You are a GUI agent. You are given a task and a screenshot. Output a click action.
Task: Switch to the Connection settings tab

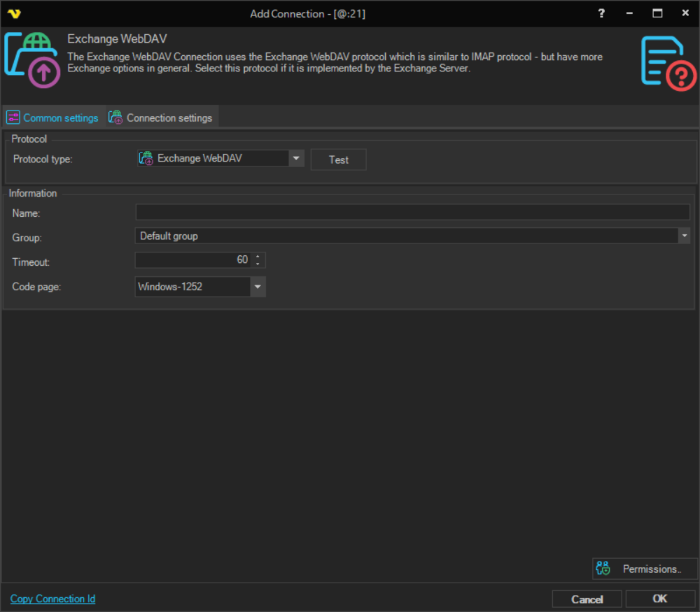coord(169,118)
